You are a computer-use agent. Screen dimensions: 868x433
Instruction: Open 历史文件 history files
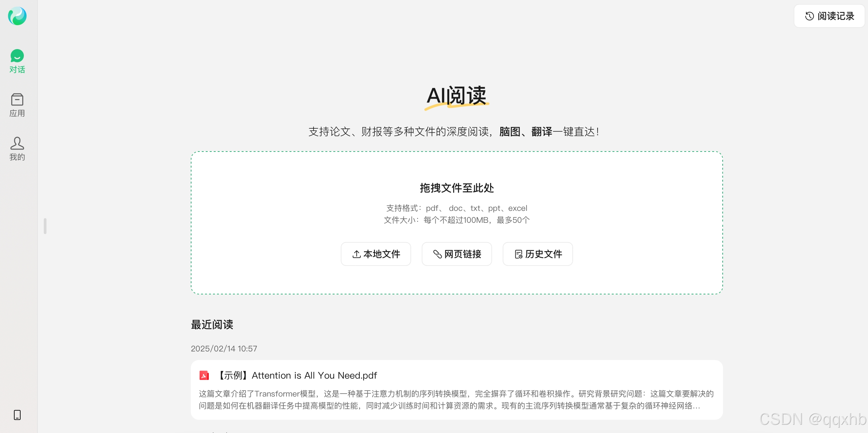pos(538,254)
